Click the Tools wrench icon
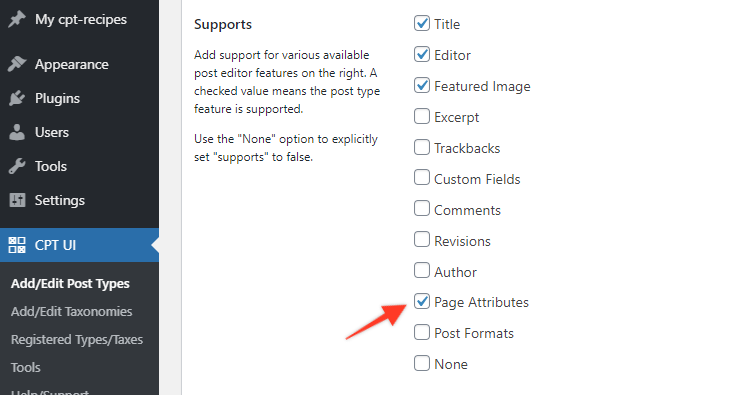 (x=17, y=166)
